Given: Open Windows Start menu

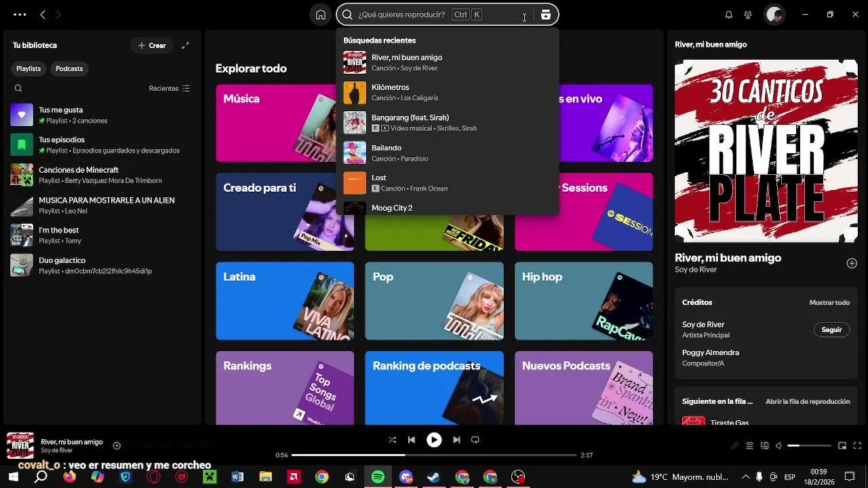Looking at the screenshot, I should pos(13,477).
